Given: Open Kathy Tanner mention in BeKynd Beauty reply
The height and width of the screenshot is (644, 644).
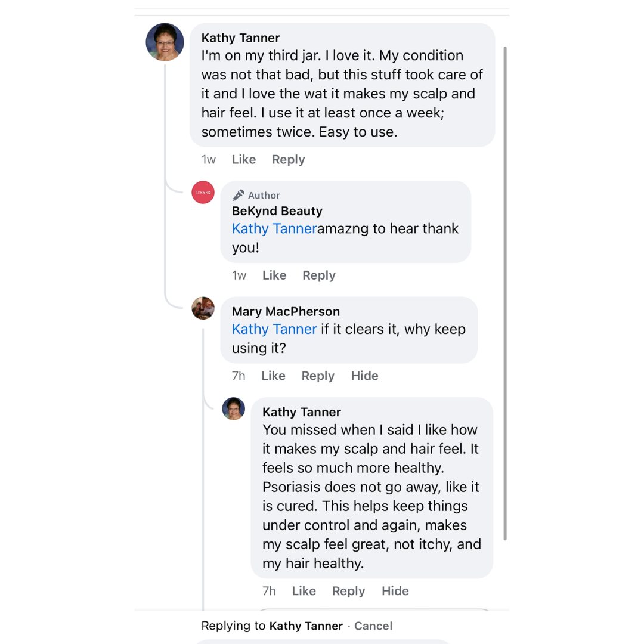Looking at the screenshot, I should 274,229.
